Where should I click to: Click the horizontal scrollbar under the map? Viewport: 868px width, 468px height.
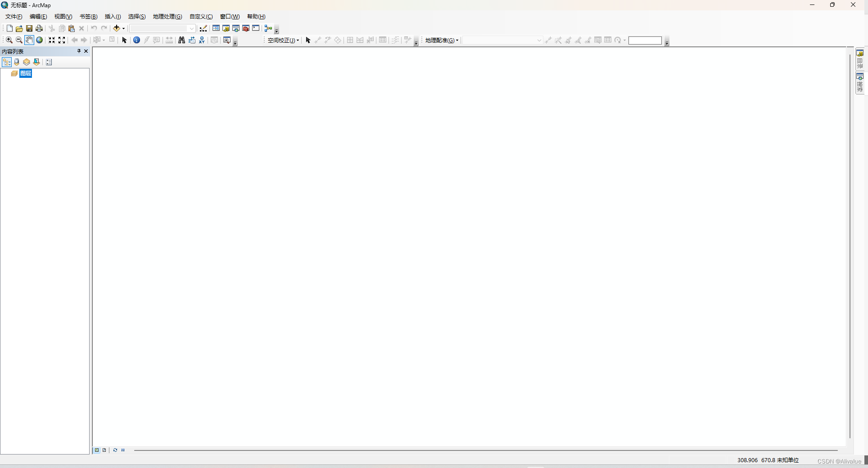coord(486,450)
